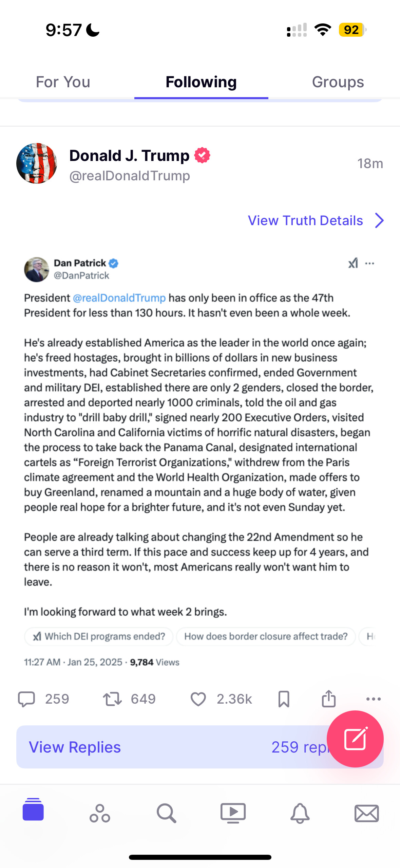Open search from the bottom navigation
This screenshot has height=868, width=400.
pyautogui.click(x=166, y=813)
